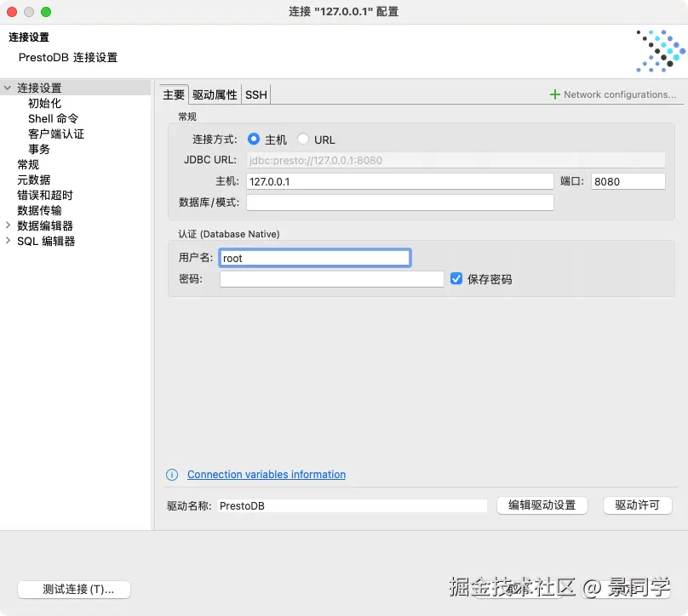The image size is (688, 616).
Task: Click the 编辑驱动设置 button
Action: (x=542, y=505)
